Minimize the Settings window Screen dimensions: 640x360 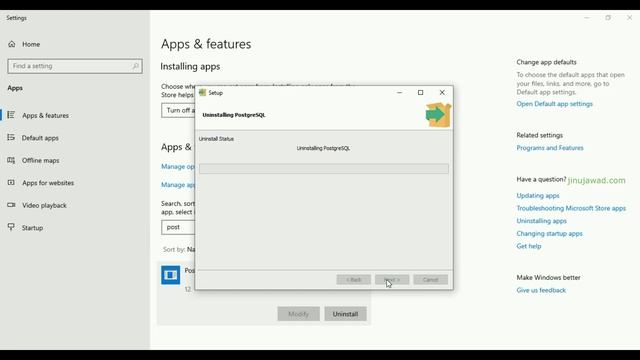(587, 18)
